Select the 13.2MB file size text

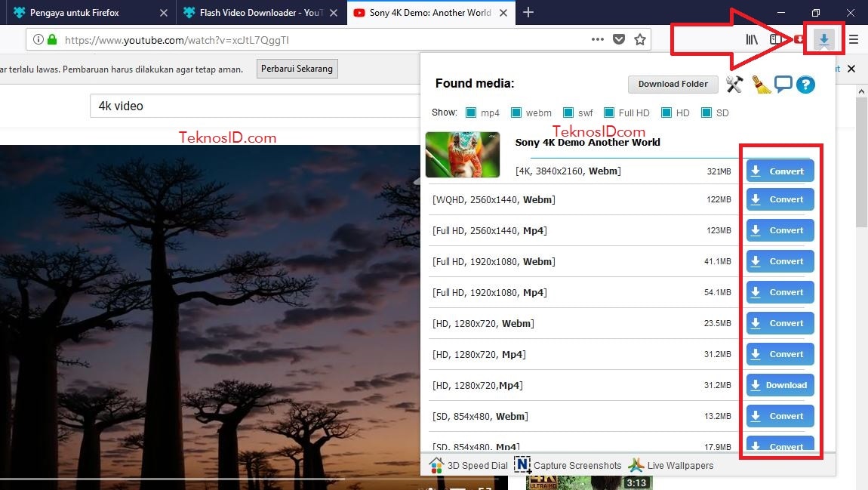click(718, 416)
